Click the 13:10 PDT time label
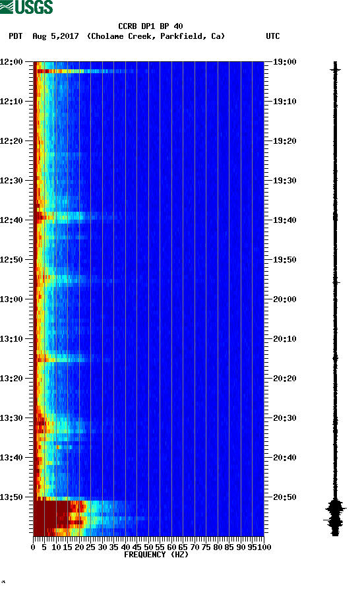 point(11,339)
